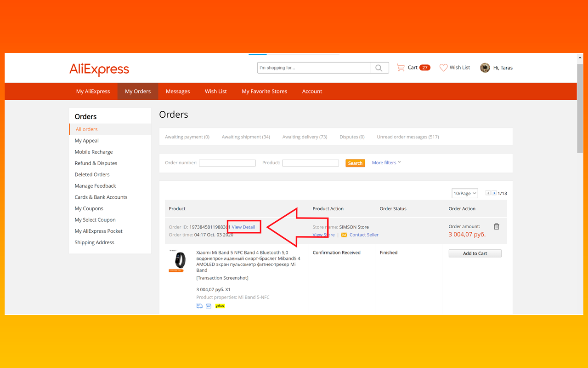
Task: Open the shopping cart icon
Action: pos(401,68)
